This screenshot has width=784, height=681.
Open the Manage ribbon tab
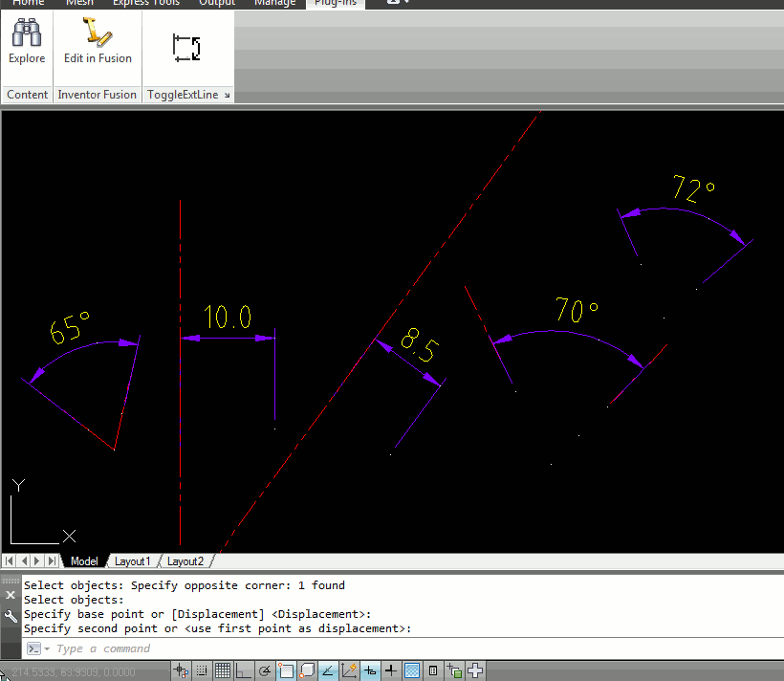(x=275, y=3)
